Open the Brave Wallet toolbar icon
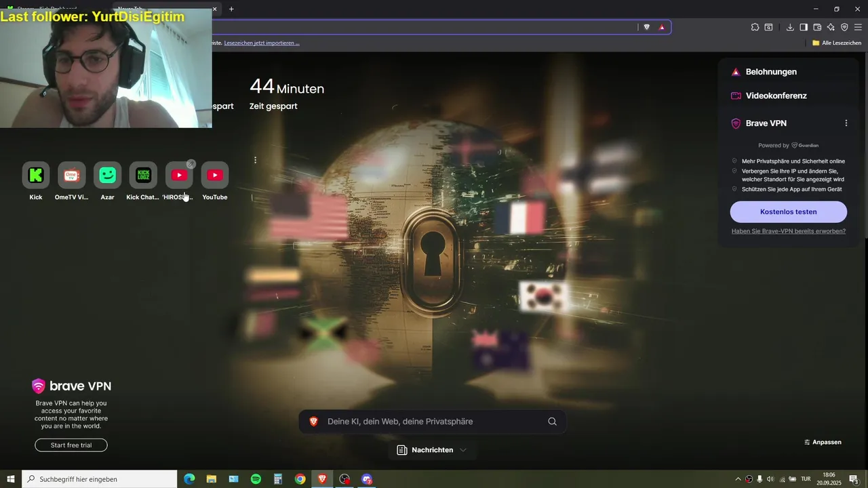This screenshot has width=868, height=488. pyautogui.click(x=817, y=27)
